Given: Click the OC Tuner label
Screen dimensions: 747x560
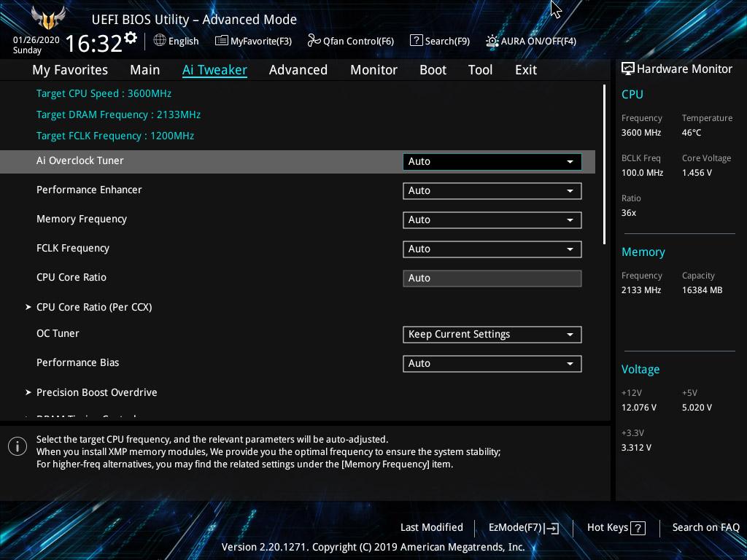Looking at the screenshot, I should pos(58,333).
